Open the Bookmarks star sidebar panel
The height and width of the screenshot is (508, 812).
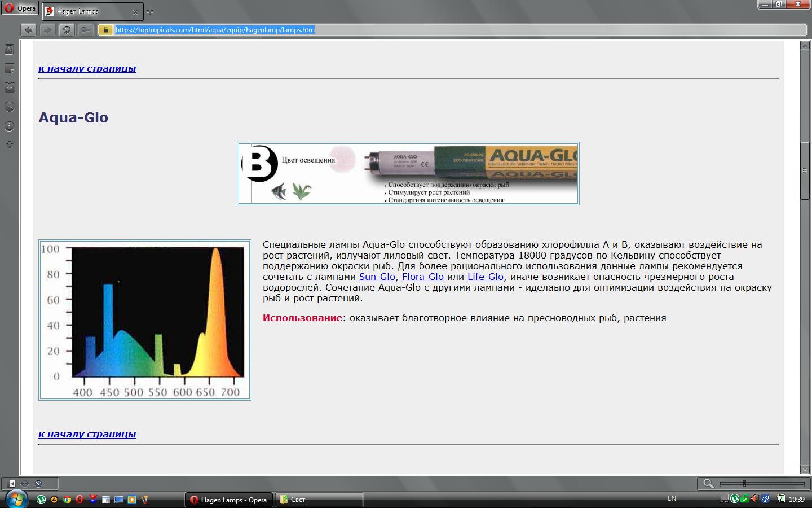[9, 50]
